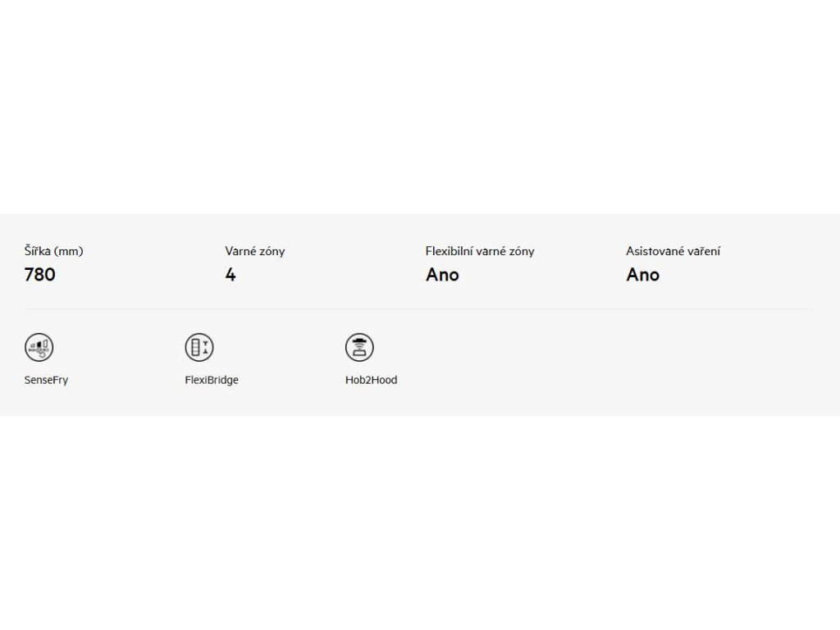This screenshot has width=840, height=630.
Task: Click the 'Hood' part of Hob2Hood caption
Action: coord(385,380)
